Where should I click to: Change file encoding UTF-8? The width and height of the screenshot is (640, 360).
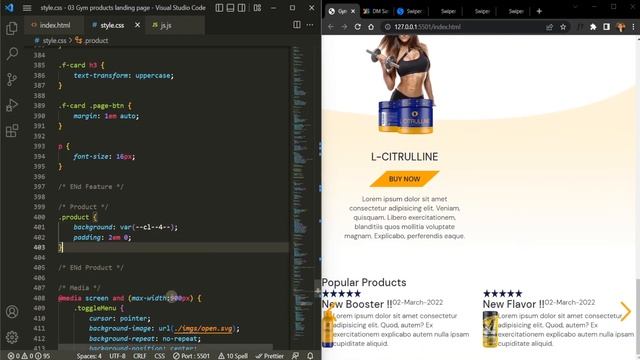click(118, 356)
